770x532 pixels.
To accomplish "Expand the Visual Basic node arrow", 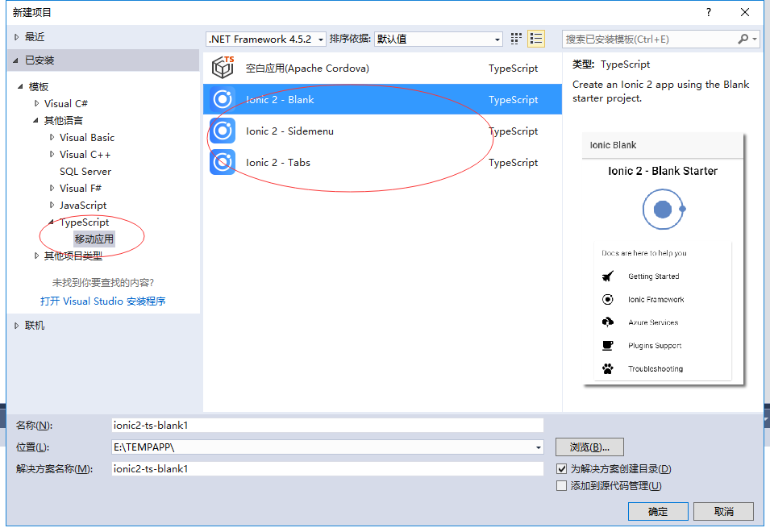I will (x=52, y=137).
